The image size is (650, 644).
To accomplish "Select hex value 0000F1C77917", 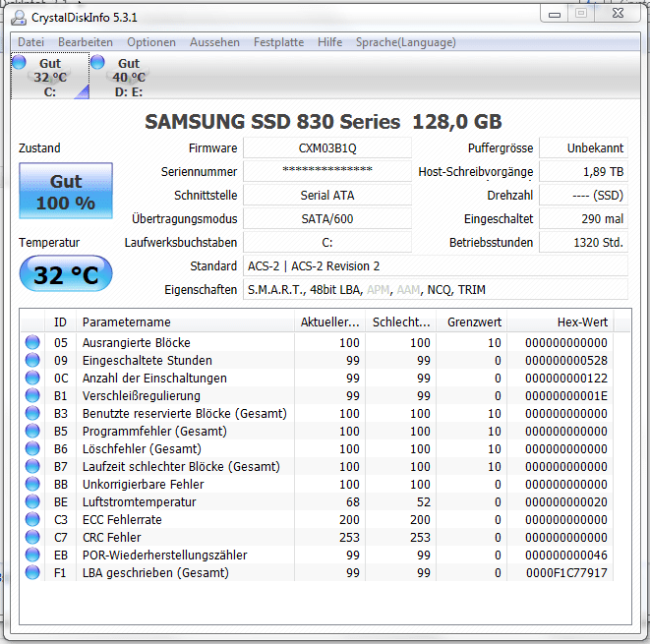I will (566, 573).
